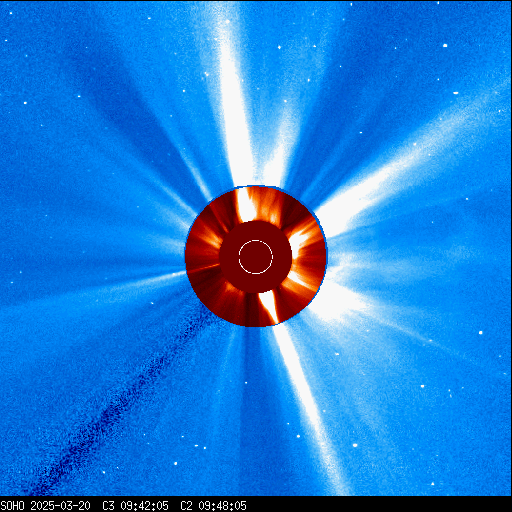Click the SOHO label in bottom bar
The image size is (512, 512).
13,506
